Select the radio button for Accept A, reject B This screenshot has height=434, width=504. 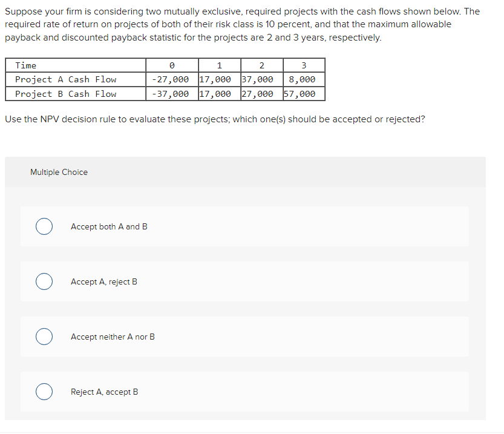pos(44,281)
